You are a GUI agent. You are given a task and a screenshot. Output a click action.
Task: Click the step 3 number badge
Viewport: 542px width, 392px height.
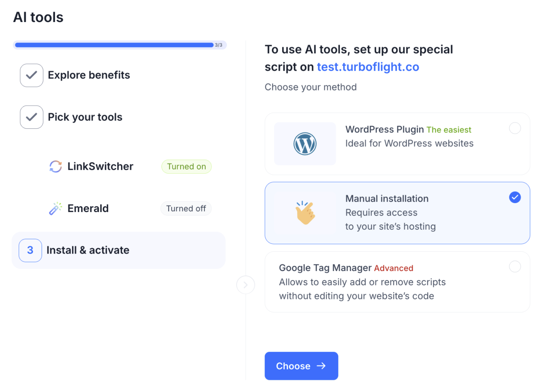30,250
